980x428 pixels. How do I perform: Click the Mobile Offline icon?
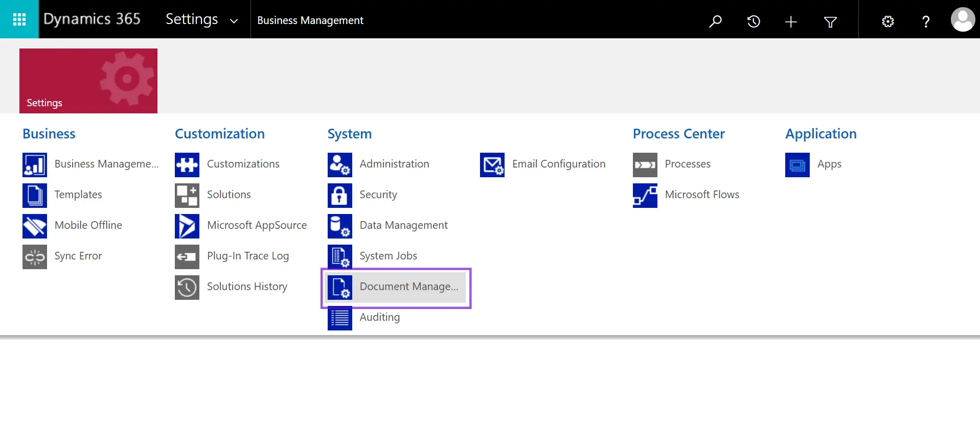[x=35, y=226]
